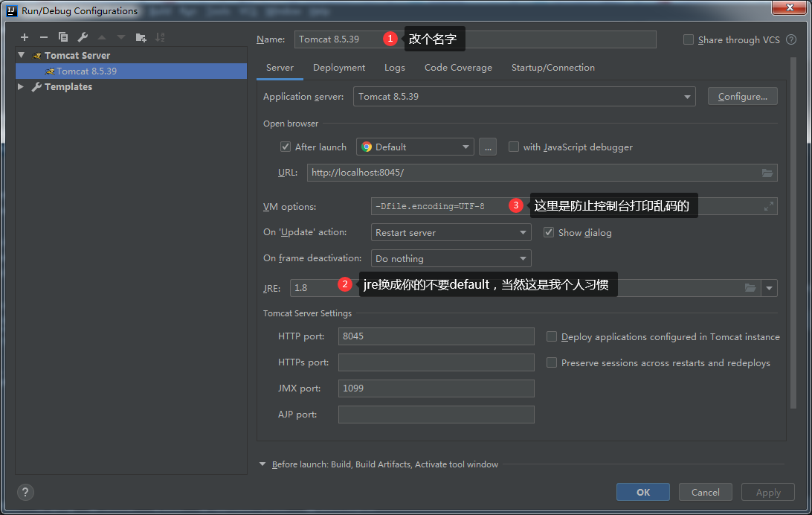Open On frame deactivation dropdown
Screen dimensions: 812x515
[x=451, y=258]
